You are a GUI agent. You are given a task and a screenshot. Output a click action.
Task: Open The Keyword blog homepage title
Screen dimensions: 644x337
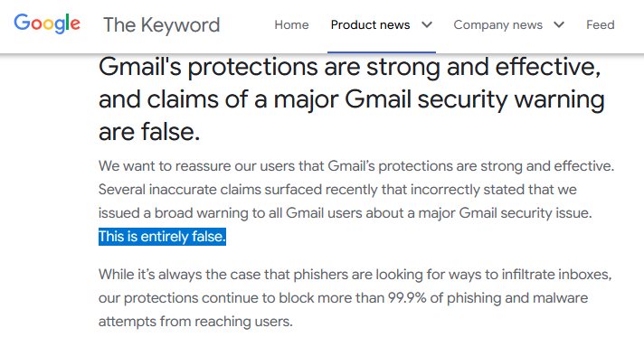click(x=161, y=25)
